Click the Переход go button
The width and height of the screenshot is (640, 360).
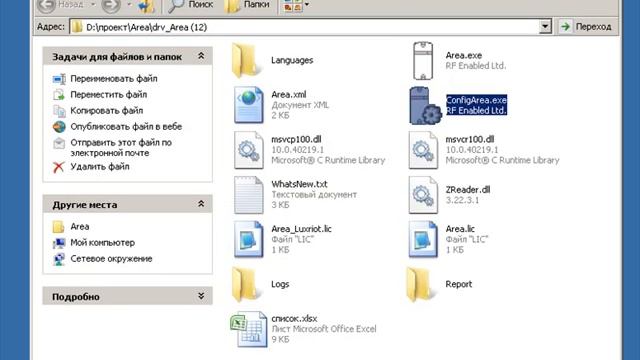586,27
